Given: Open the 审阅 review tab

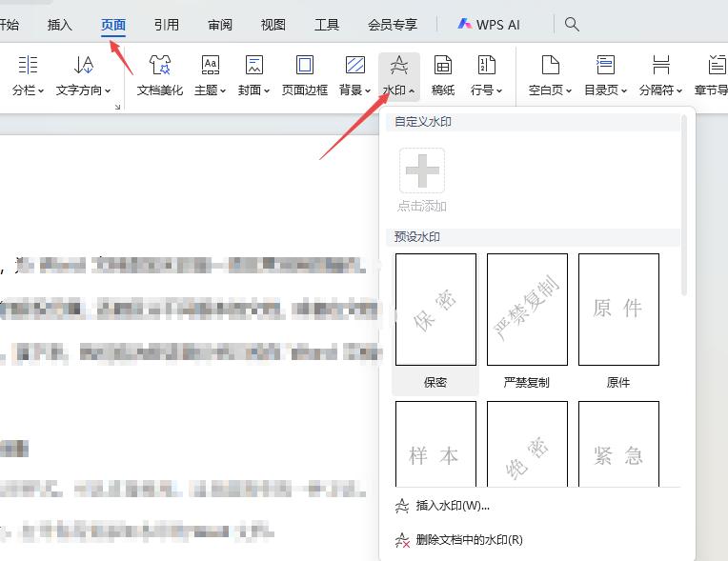Looking at the screenshot, I should [x=220, y=25].
